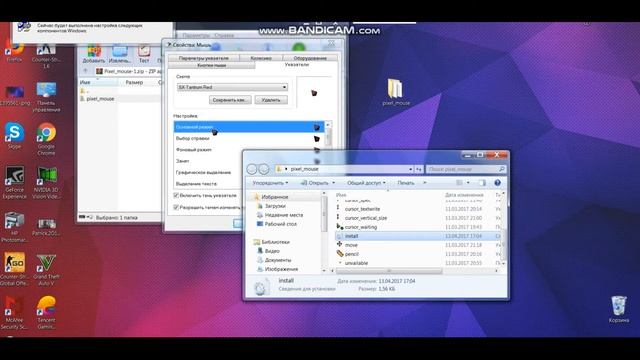Select the Указатели tab
The height and width of the screenshot is (360, 640).
coord(297,65)
